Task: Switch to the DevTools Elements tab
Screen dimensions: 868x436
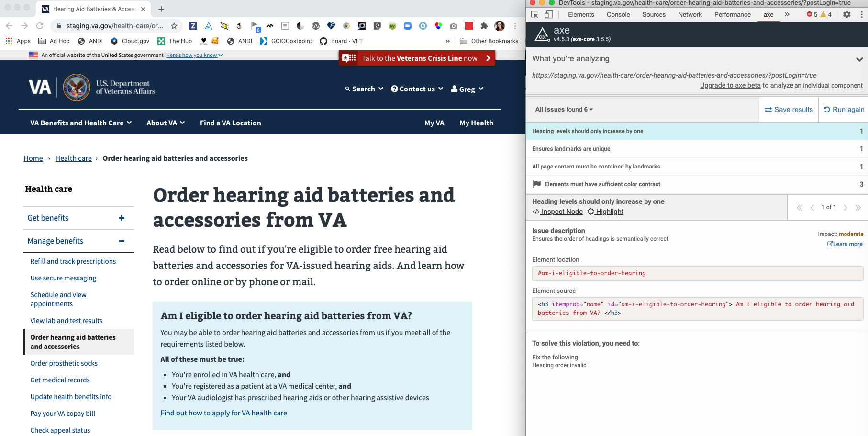Action: coord(581,14)
